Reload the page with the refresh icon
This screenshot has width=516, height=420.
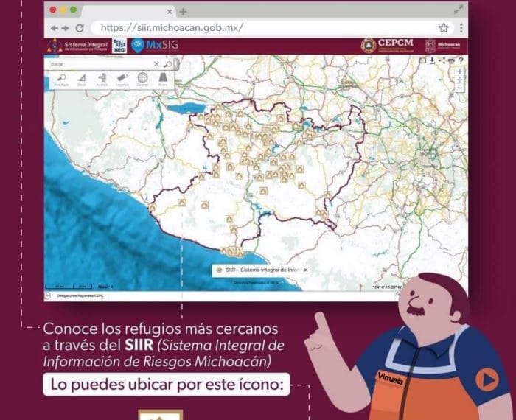pyautogui.click(x=80, y=28)
